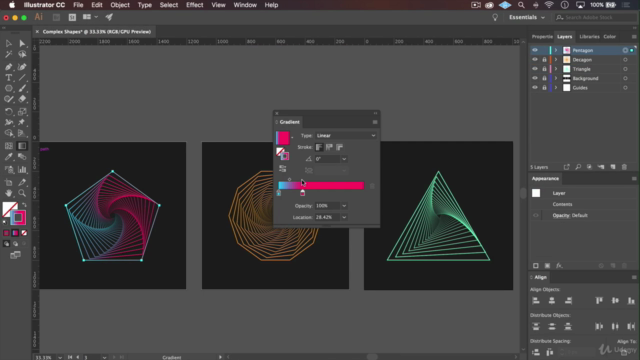Select the Rotate tool
Screen dimensions: 640x360
(9, 111)
